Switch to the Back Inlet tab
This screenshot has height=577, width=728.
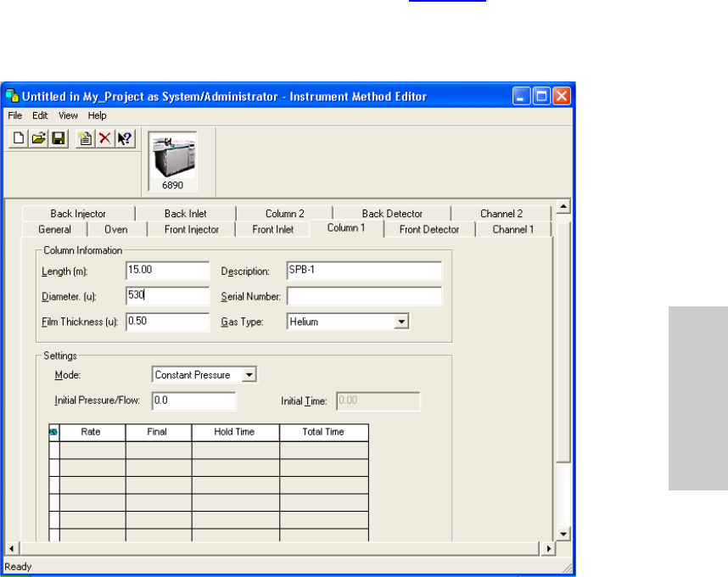tap(185, 214)
